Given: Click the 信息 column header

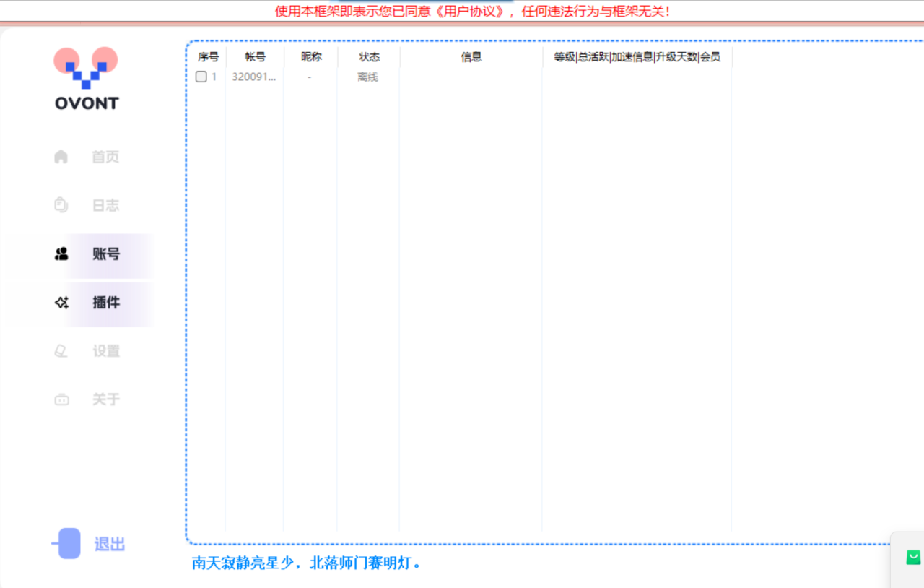Looking at the screenshot, I should click(471, 57).
